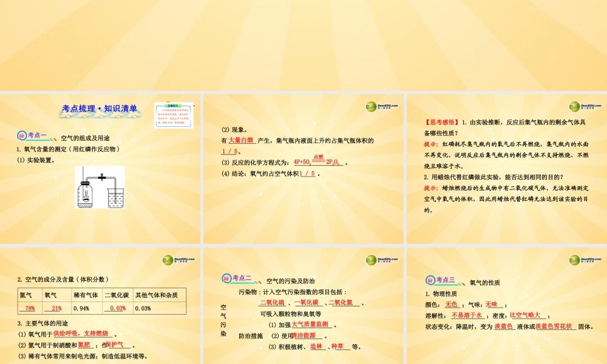Image resolution: width=607 pixels, height=364 pixels.
Task: Click heading 氧气的性质
Action: point(484,283)
